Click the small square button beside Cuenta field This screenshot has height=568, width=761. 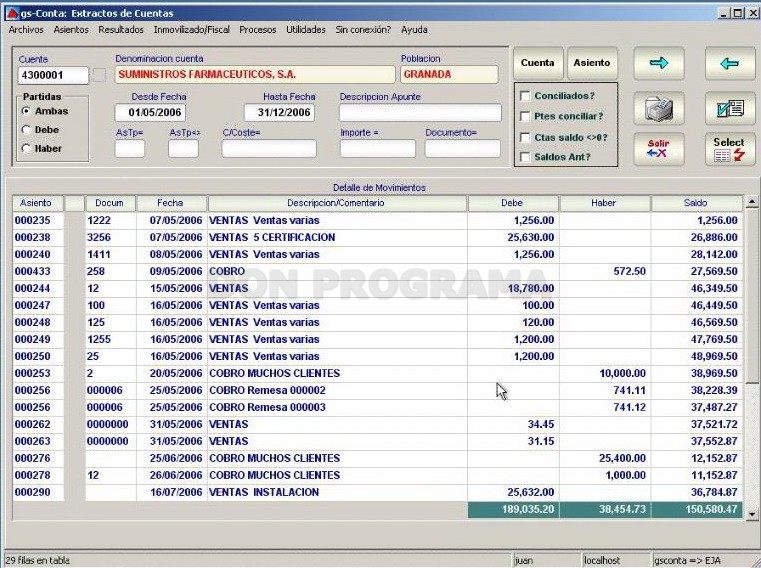pos(99,75)
